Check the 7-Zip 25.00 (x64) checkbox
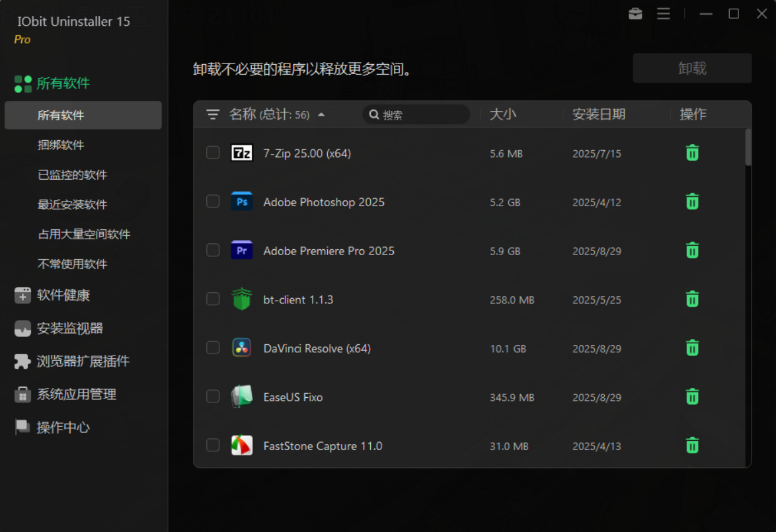Screen dimensions: 776x532 point(213,153)
